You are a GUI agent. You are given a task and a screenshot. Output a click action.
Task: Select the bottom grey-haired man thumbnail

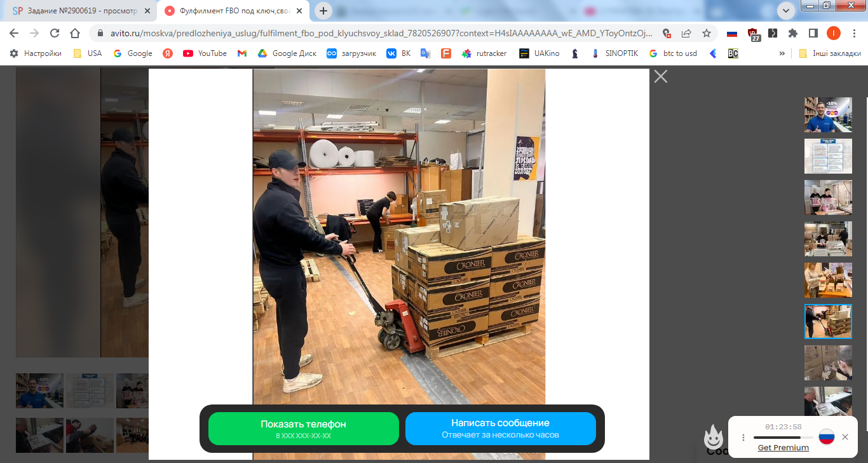click(x=828, y=402)
